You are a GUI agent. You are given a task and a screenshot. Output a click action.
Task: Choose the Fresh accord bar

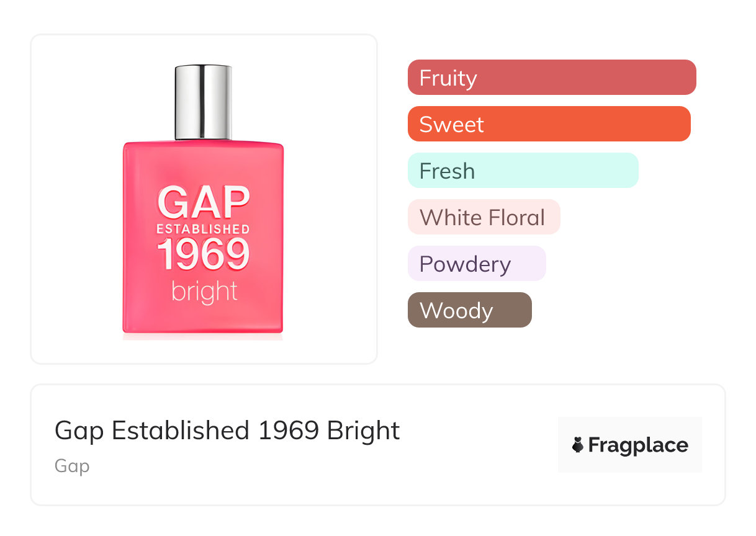pos(523,171)
